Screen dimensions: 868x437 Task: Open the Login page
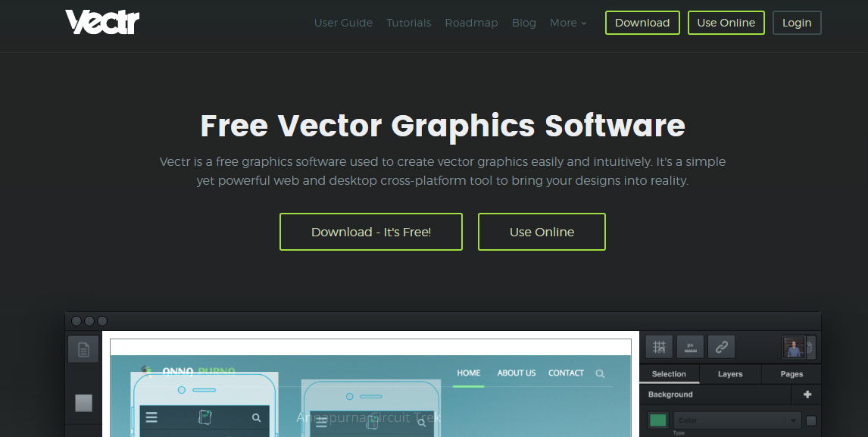tap(797, 23)
